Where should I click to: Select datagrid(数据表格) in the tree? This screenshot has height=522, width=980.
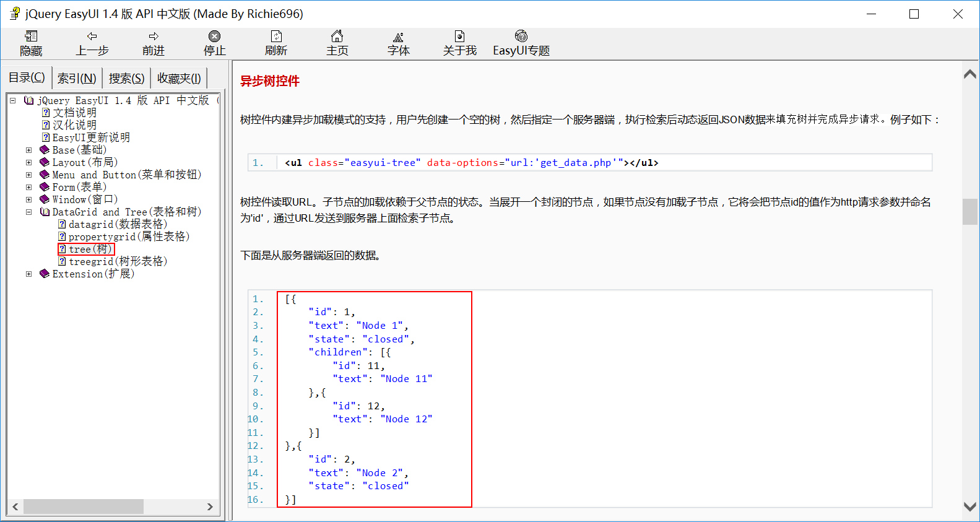(x=118, y=224)
